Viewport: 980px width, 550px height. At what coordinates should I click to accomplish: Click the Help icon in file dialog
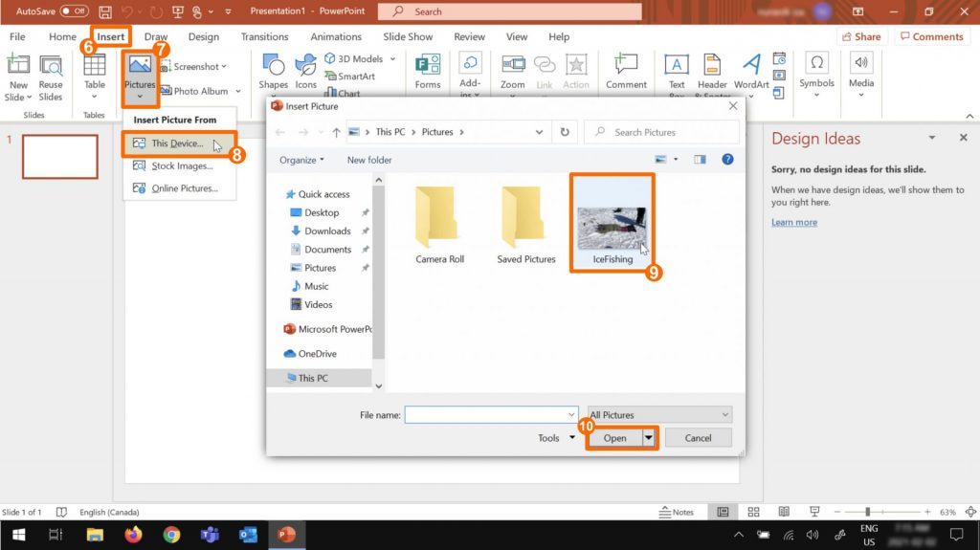(726, 160)
